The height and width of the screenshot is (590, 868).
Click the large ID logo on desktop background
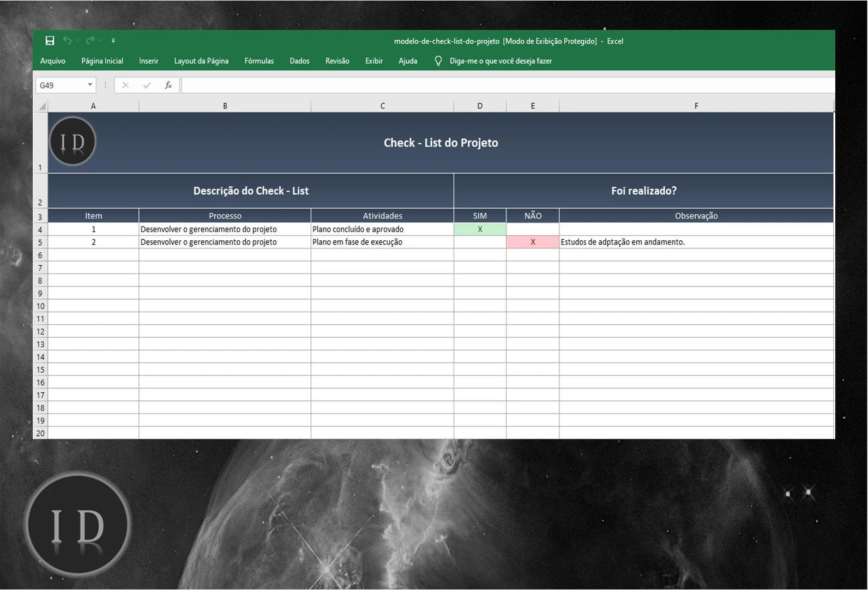(x=77, y=525)
